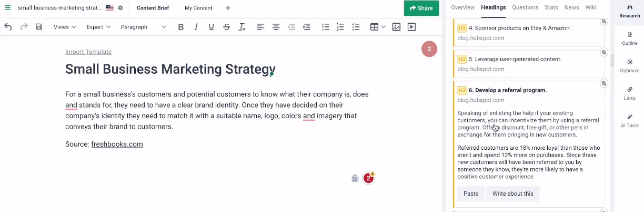Open the Views dropdown
This screenshot has height=212, width=644.
pos(65,27)
